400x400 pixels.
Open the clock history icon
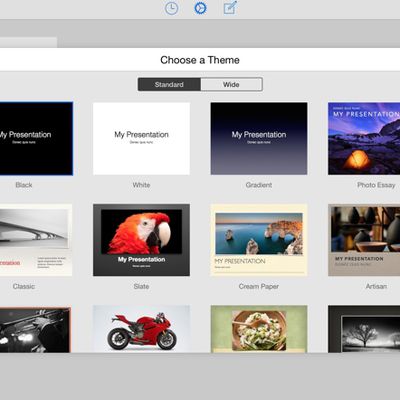point(171,8)
